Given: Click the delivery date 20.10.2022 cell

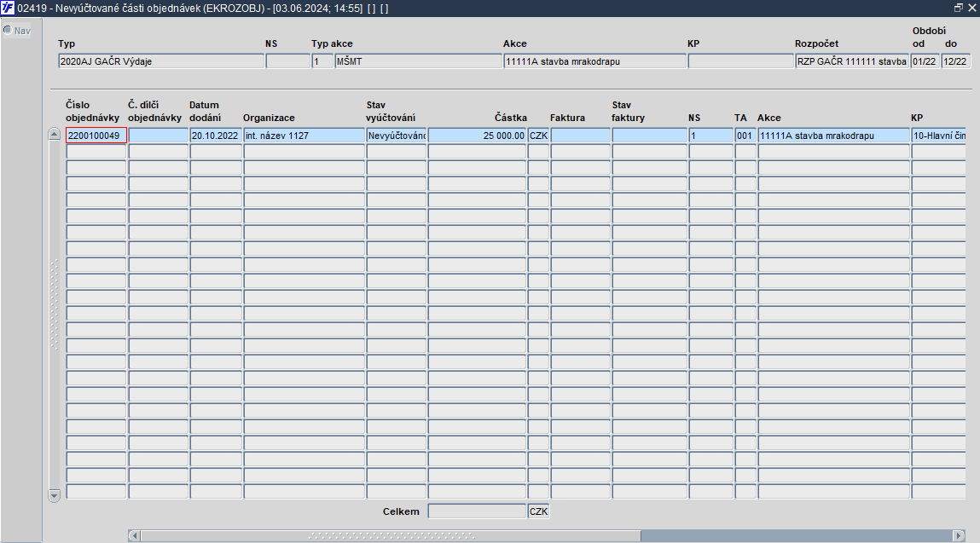Looking at the screenshot, I should click(x=216, y=136).
